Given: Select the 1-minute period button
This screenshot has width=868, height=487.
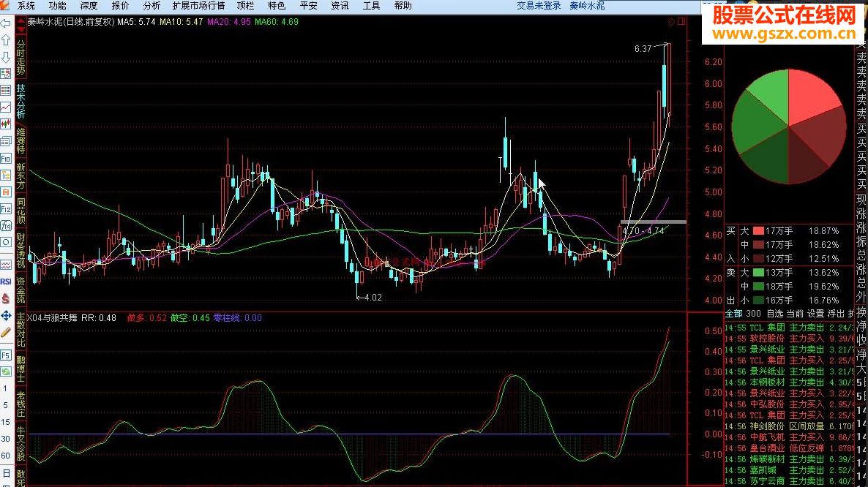Looking at the screenshot, I should click(6, 388).
